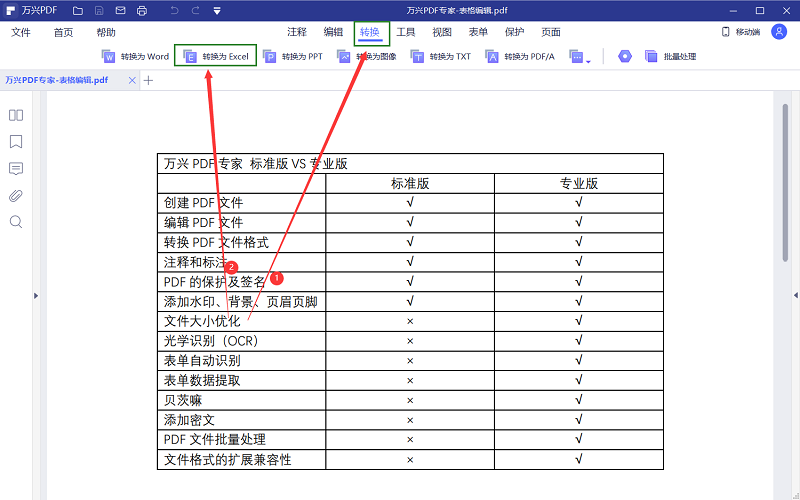Click 转换为 Word button

(136, 57)
